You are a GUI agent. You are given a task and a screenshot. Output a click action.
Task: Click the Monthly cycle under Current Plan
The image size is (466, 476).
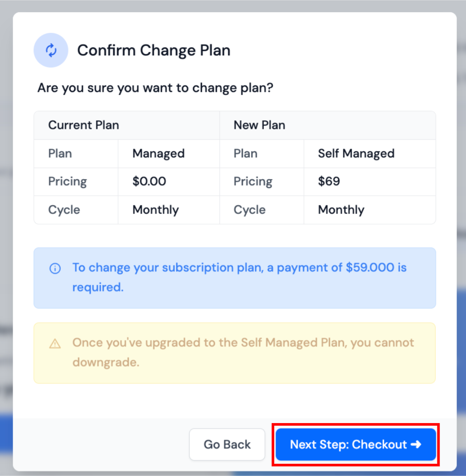[x=155, y=210]
